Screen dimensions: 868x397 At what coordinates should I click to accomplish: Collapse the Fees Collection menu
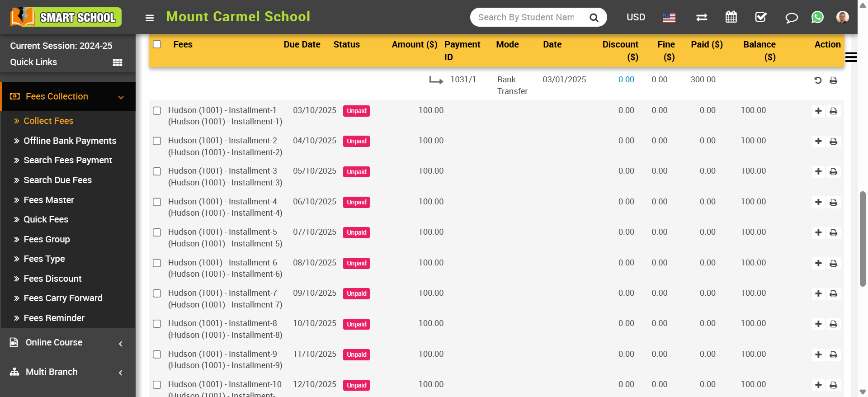coord(68,97)
